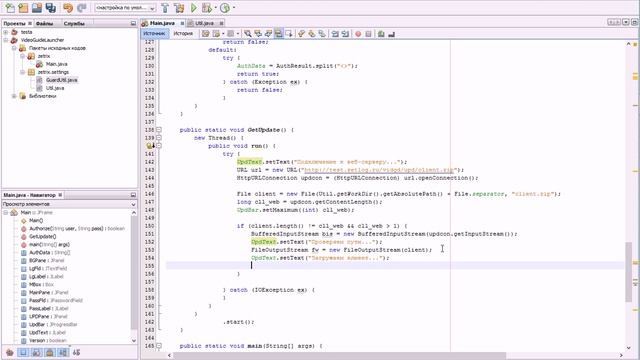Screen dimensions: 640x360
Task: Open the run configuration dropdown
Action: tap(125, 8)
